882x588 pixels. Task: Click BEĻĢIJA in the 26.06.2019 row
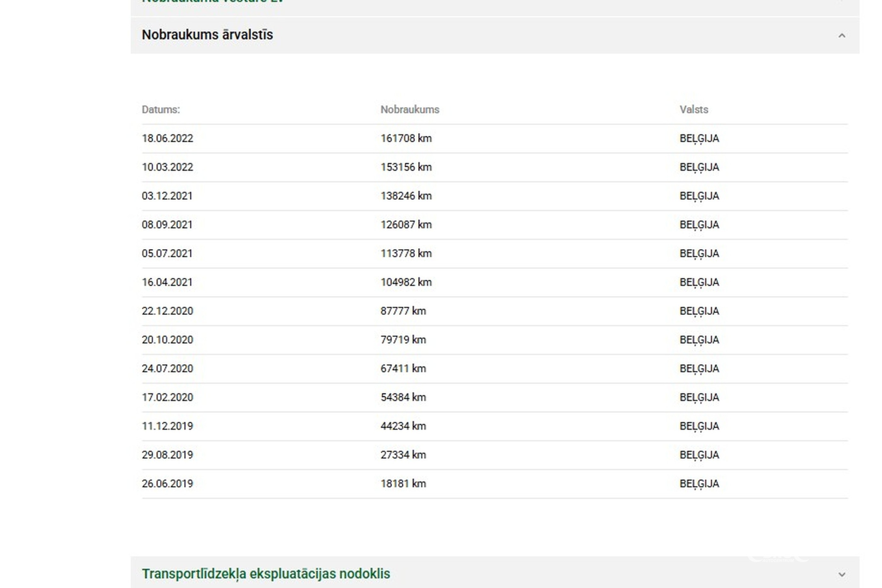[699, 484]
